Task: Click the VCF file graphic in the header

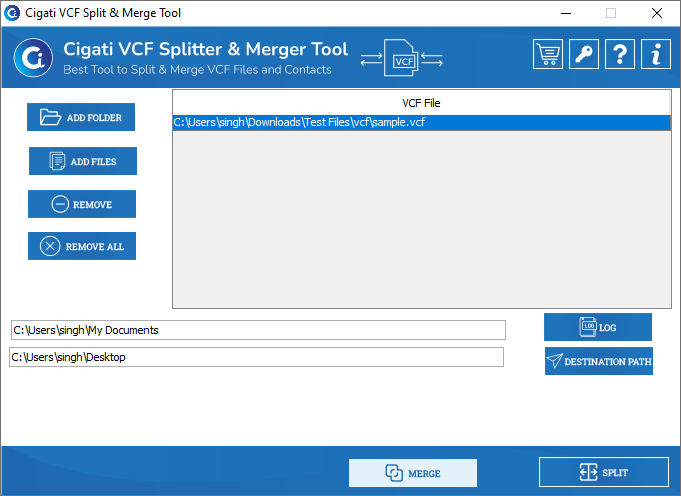Action: (x=402, y=58)
